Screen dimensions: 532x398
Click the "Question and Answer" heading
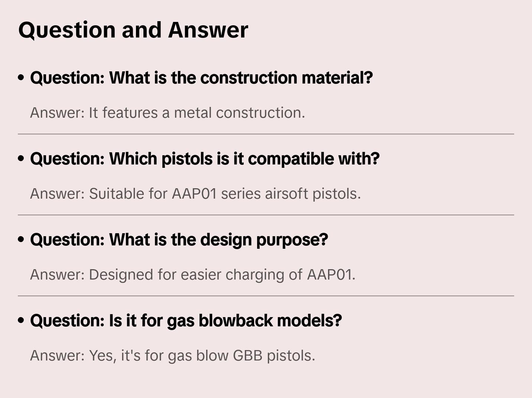[133, 30]
